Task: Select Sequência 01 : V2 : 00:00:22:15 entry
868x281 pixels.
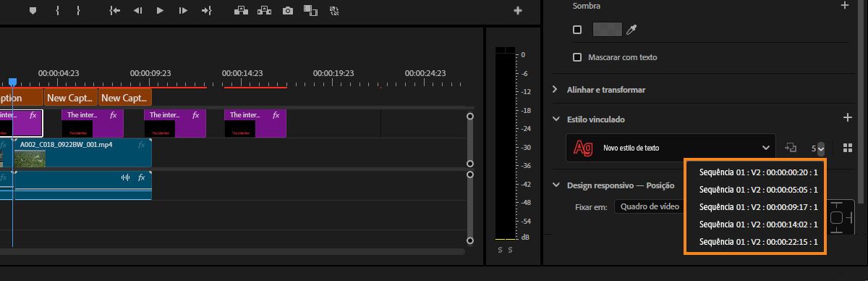Action: (758, 242)
